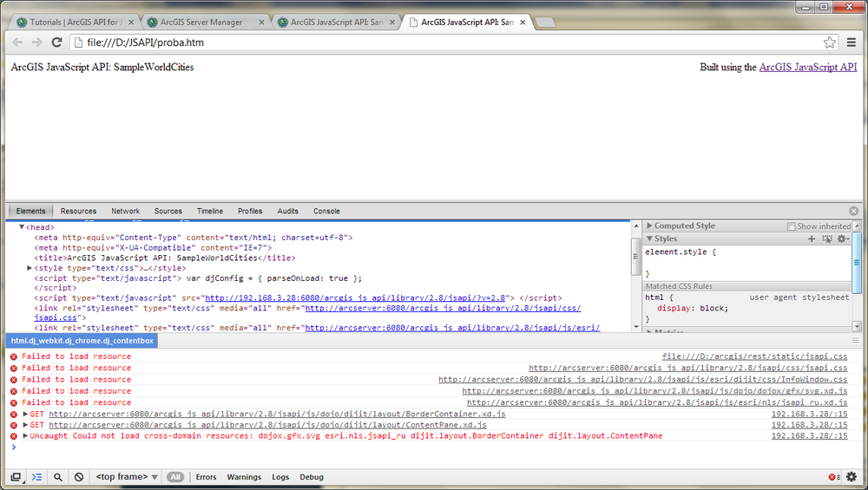Add new style rule with plus icon

(x=812, y=238)
